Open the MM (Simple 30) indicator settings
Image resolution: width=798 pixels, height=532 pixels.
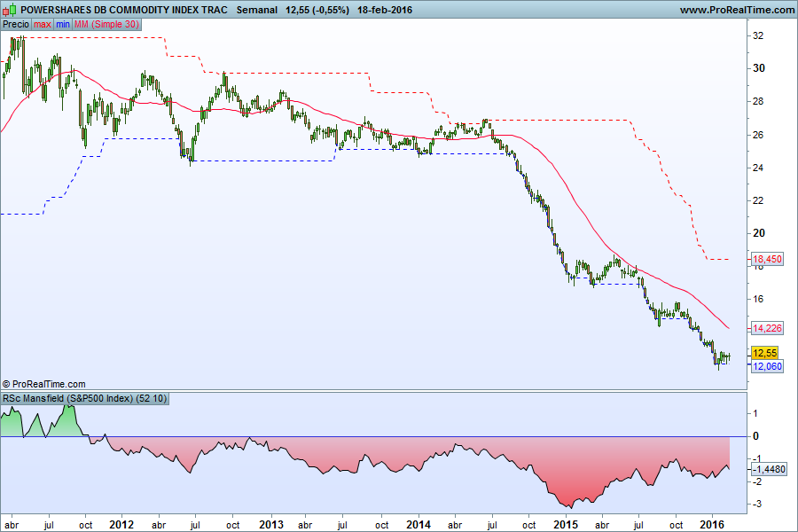(x=107, y=25)
